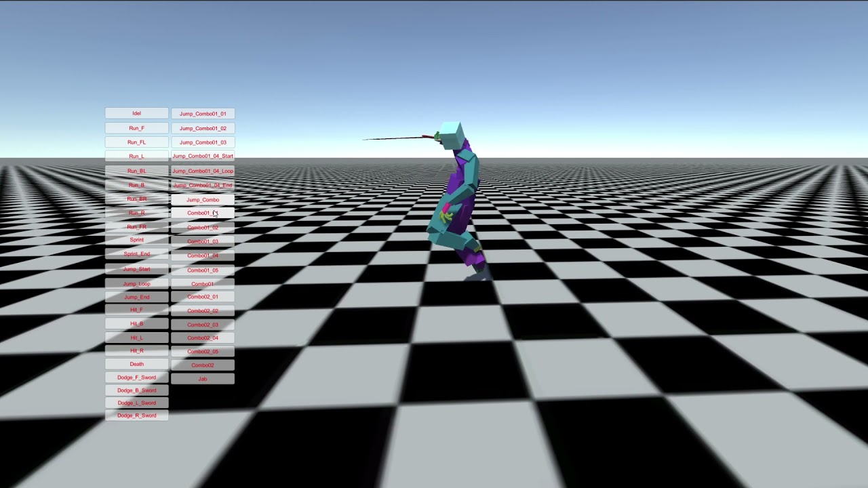The height and width of the screenshot is (488, 868).
Task: Click the Combo01_04 button
Action: [x=203, y=256]
